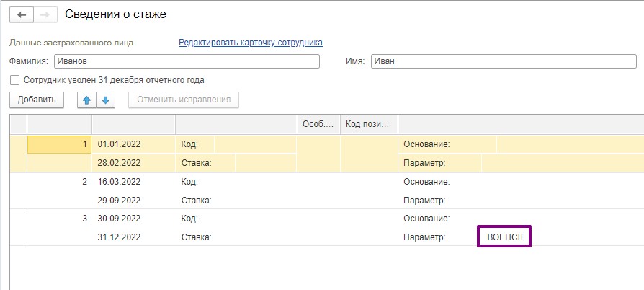Image resolution: width=644 pixels, height=290 pixels.
Task: Move row down with blue arrow
Action: pyautogui.click(x=106, y=100)
